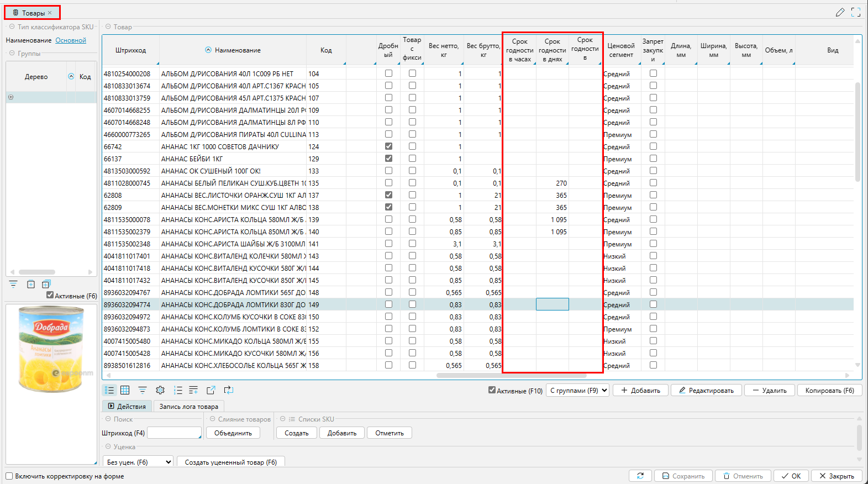Switch to Запись лога товара tab

click(188, 406)
